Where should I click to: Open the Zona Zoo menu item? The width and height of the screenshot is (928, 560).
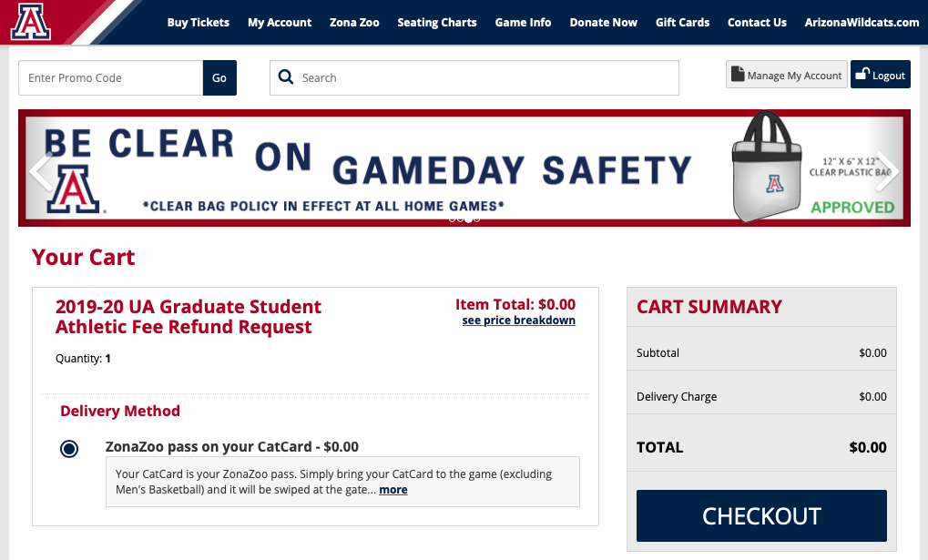click(354, 23)
